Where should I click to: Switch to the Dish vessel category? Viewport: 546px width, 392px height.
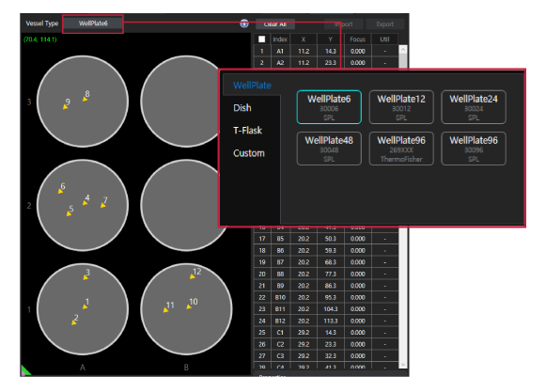coord(242,108)
